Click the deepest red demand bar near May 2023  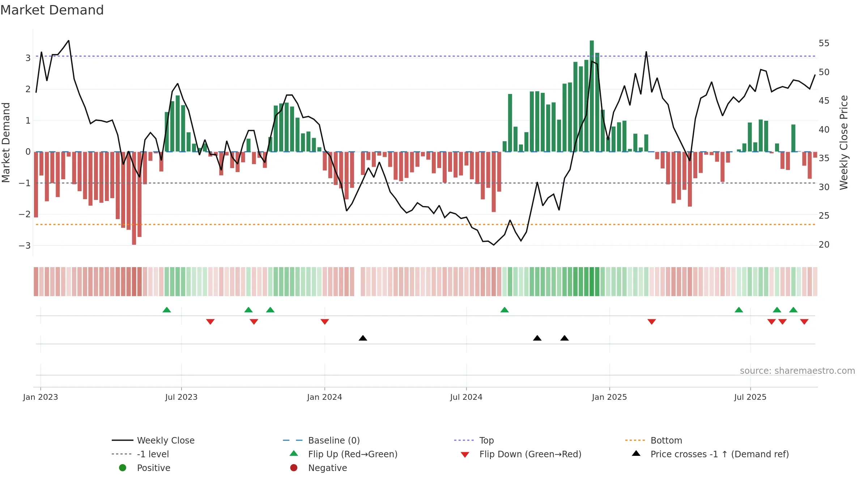tap(134, 198)
